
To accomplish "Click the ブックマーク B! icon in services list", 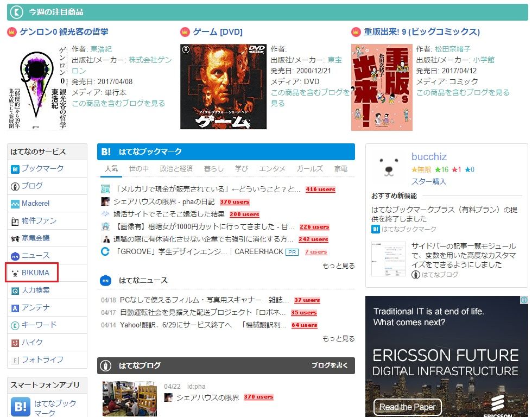I will pos(15,169).
